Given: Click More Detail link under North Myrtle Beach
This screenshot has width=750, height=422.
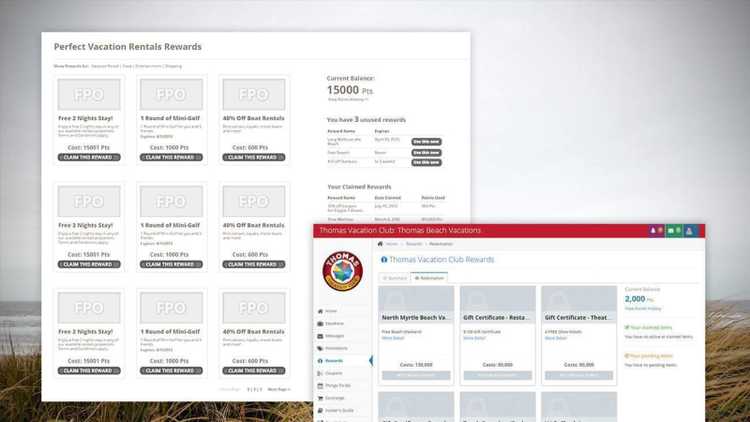Looking at the screenshot, I should [x=393, y=338].
